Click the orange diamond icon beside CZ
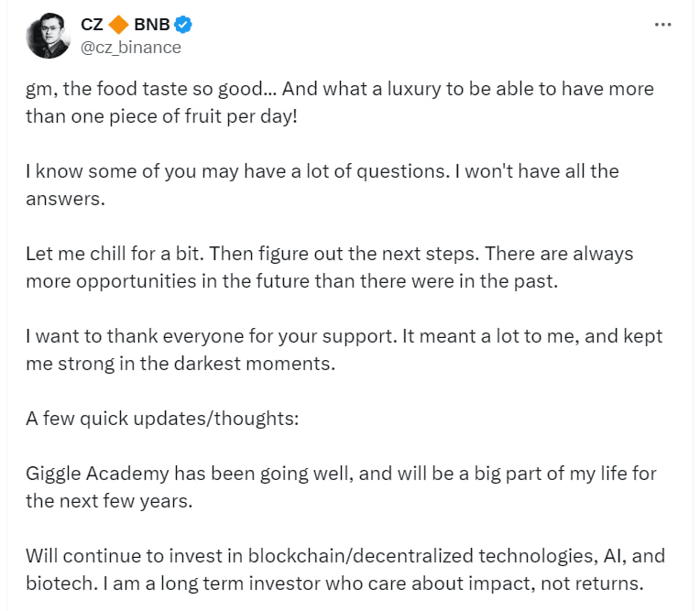This screenshot has height=611, width=700. pos(119,25)
